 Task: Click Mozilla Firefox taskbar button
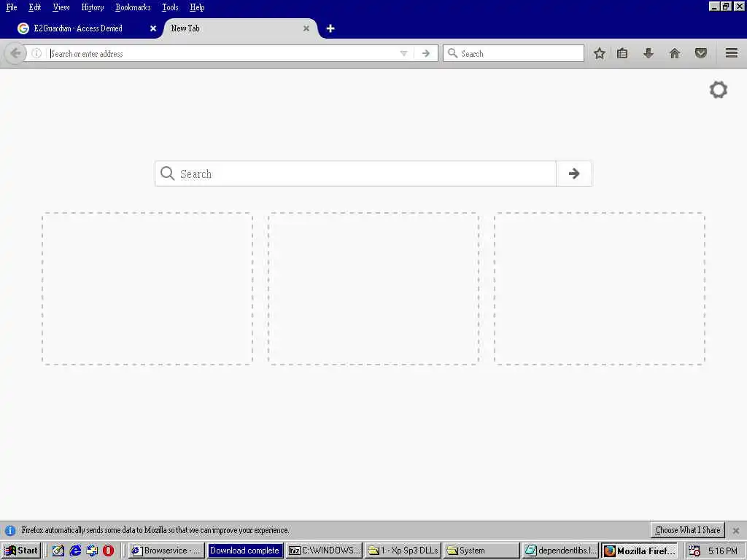[639, 551]
